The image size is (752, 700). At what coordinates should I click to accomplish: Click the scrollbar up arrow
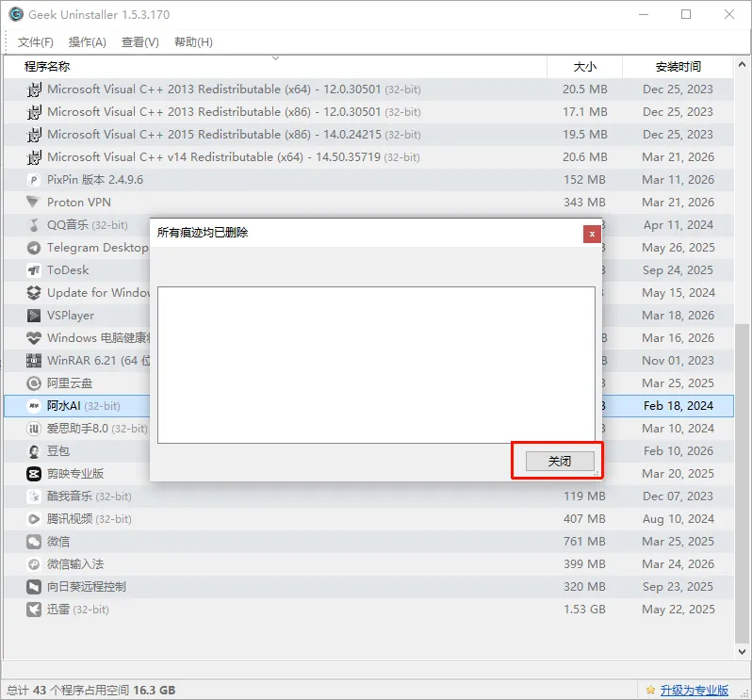[x=742, y=64]
